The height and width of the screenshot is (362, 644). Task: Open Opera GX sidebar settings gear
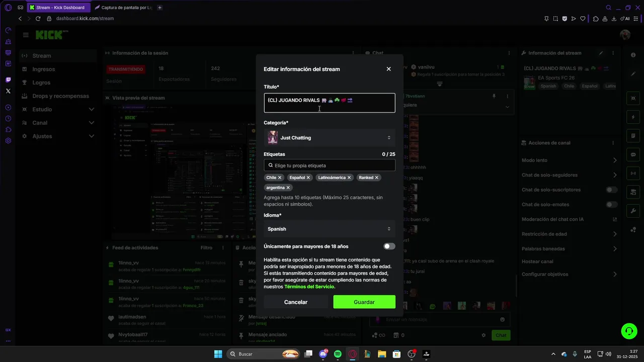(x=8, y=141)
